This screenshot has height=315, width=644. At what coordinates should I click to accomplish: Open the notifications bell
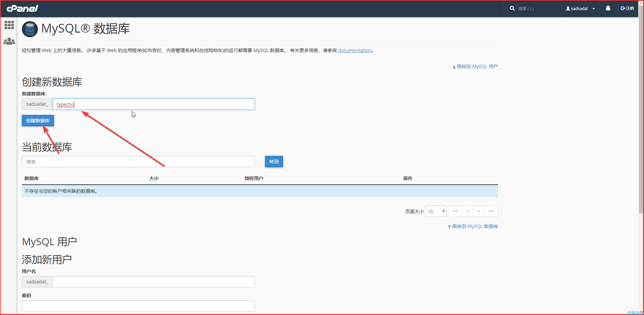point(608,8)
